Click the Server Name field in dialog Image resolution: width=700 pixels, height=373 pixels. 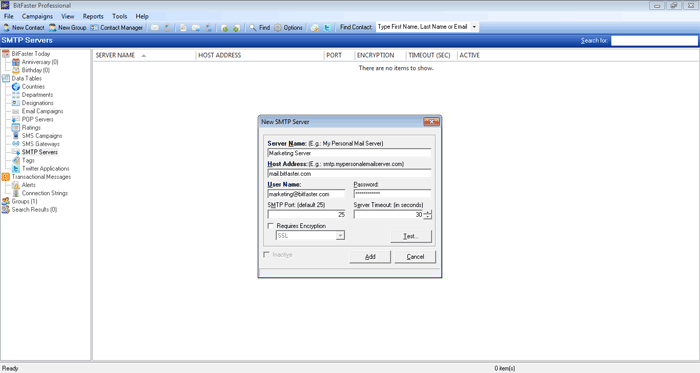pyautogui.click(x=349, y=153)
